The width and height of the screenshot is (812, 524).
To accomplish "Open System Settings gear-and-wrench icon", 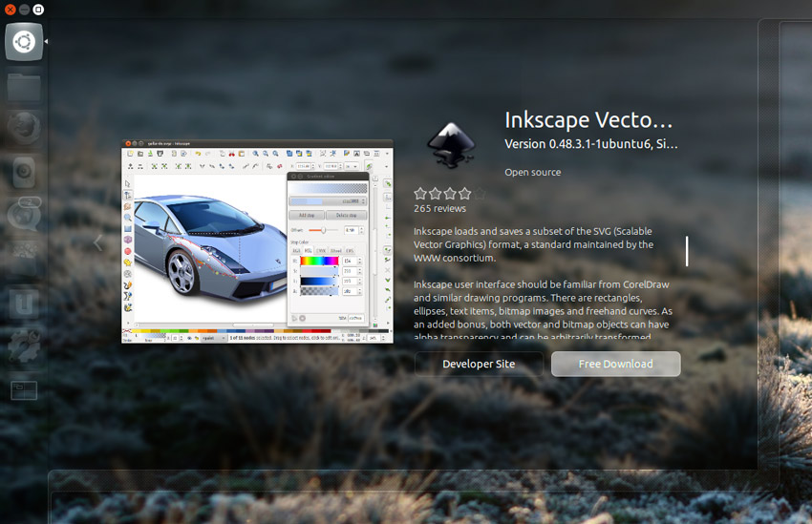I will pyautogui.click(x=24, y=346).
